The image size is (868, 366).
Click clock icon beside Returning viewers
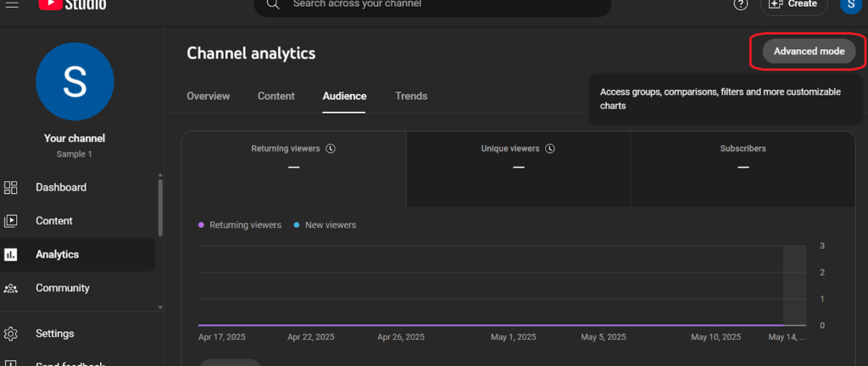(331, 148)
